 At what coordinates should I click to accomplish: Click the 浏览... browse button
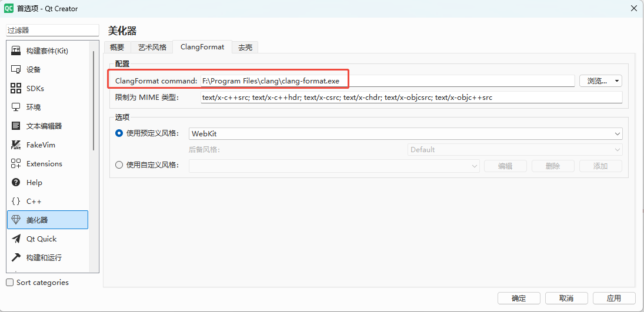(x=597, y=81)
